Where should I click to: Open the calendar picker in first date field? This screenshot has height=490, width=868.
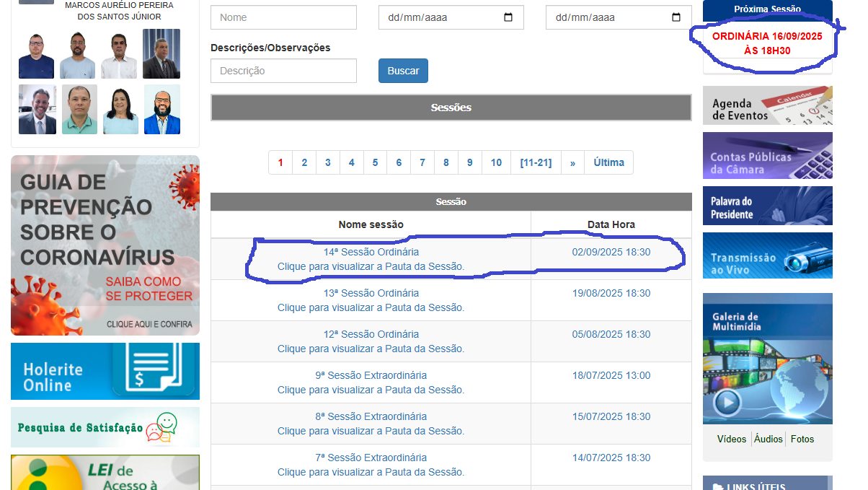[x=508, y=18]
